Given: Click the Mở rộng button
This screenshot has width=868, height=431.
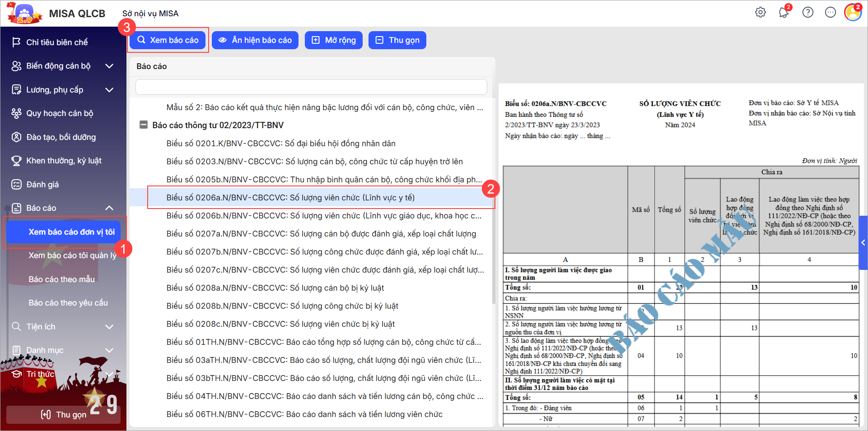Looking at the screenshot, I should coord(334,40).
